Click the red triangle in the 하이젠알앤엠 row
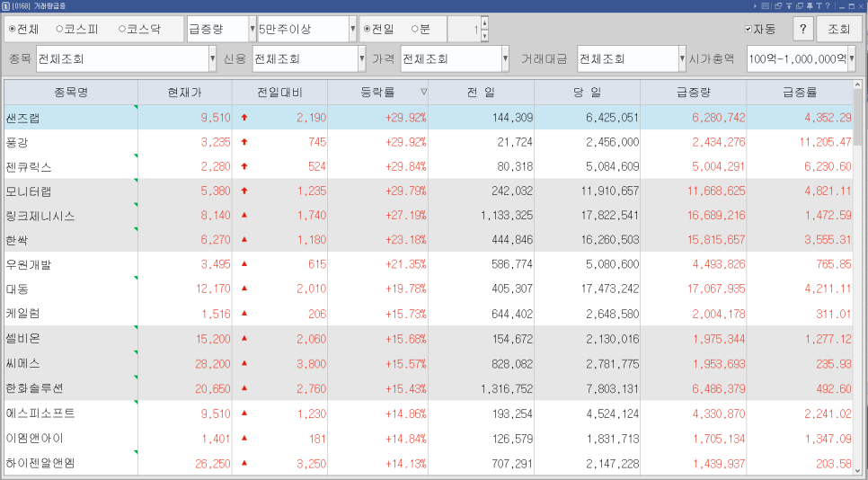868x480 pixels. (244, 462)
